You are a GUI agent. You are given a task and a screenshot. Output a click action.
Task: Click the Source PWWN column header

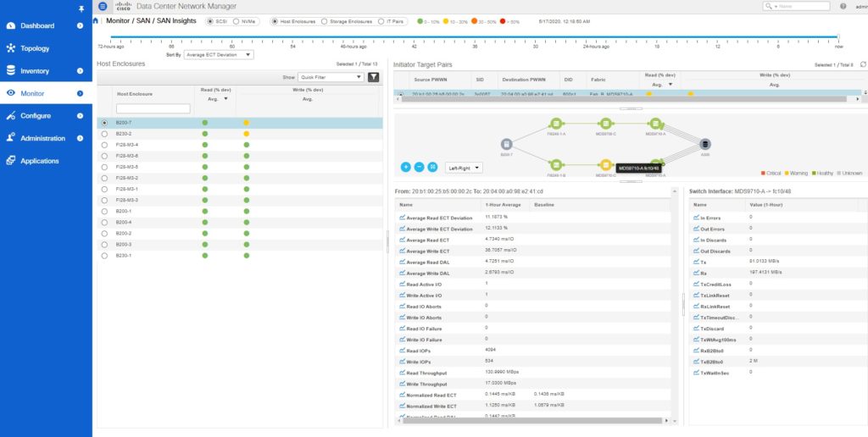430,80
